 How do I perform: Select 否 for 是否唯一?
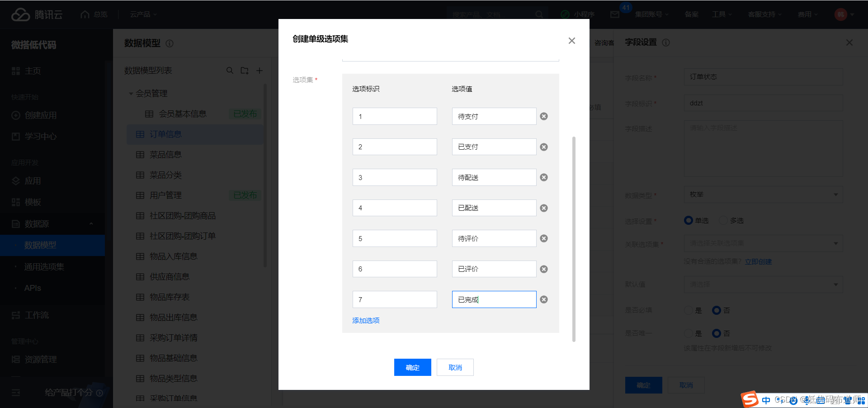tap(717, 333)
